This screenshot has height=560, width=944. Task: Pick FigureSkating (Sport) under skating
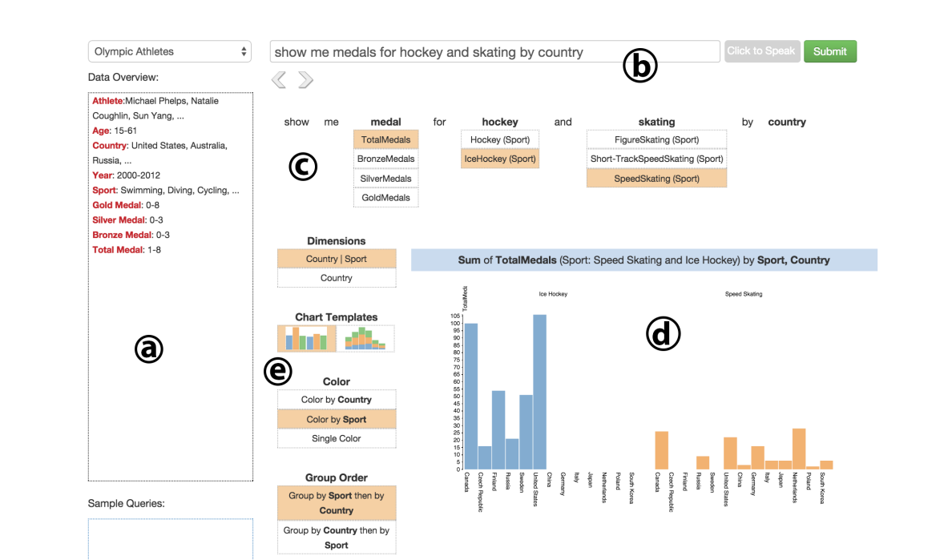656,139
